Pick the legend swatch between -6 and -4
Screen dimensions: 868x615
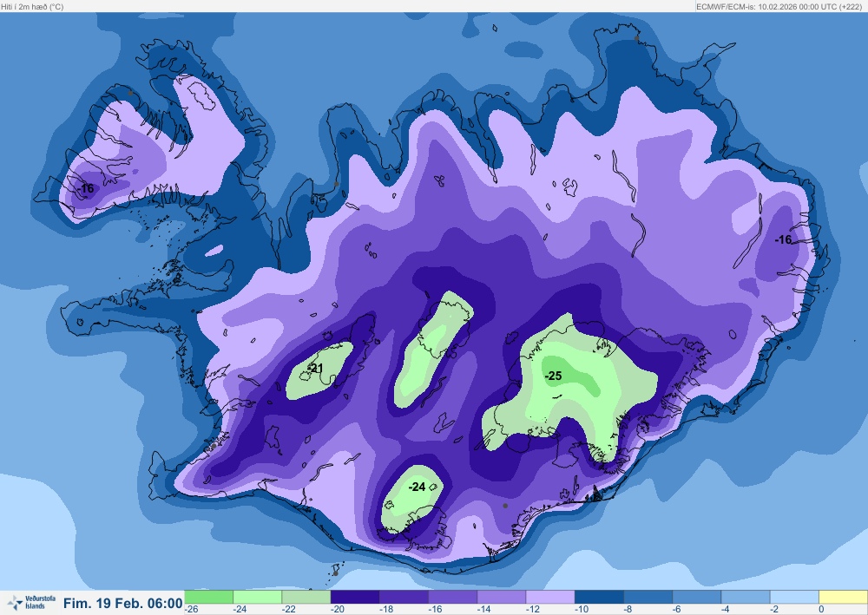(x=696, y=597)
